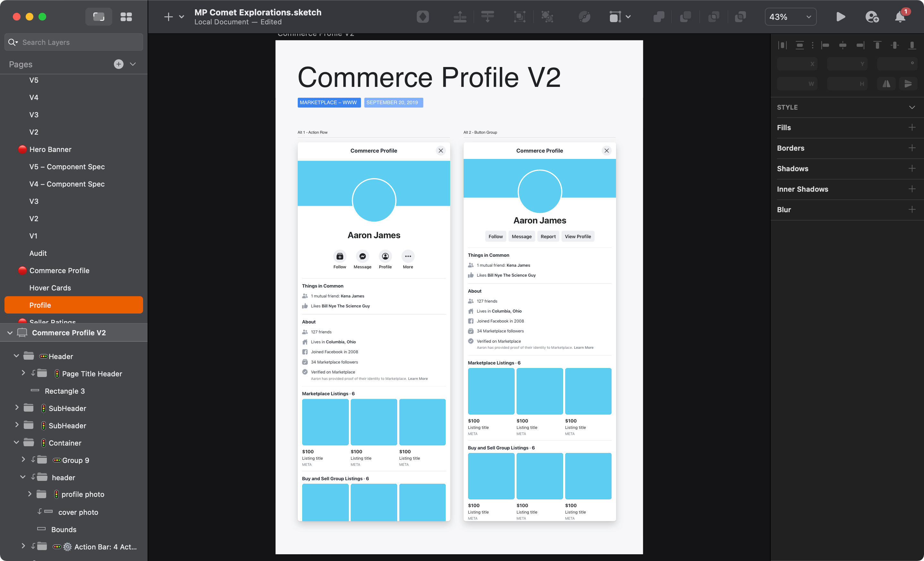This screenshot has height=561, width=924.
Task: Click the add collaborator icon in the toolbar
Action: [x=872, y=17]
